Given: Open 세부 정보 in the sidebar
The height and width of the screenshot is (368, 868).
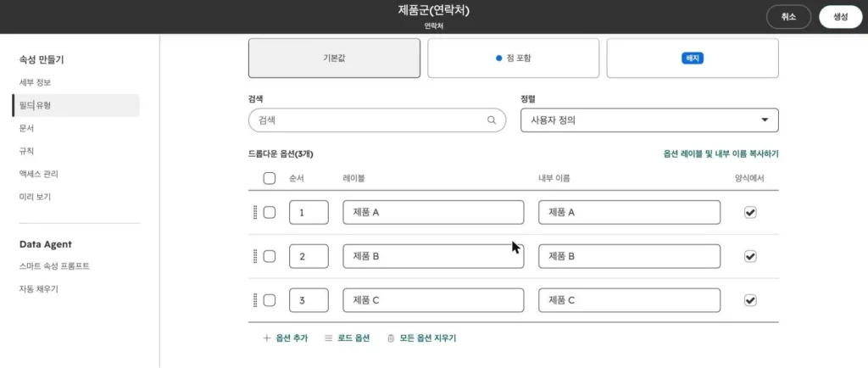Looking at the screenshot, I should point(35,82).
